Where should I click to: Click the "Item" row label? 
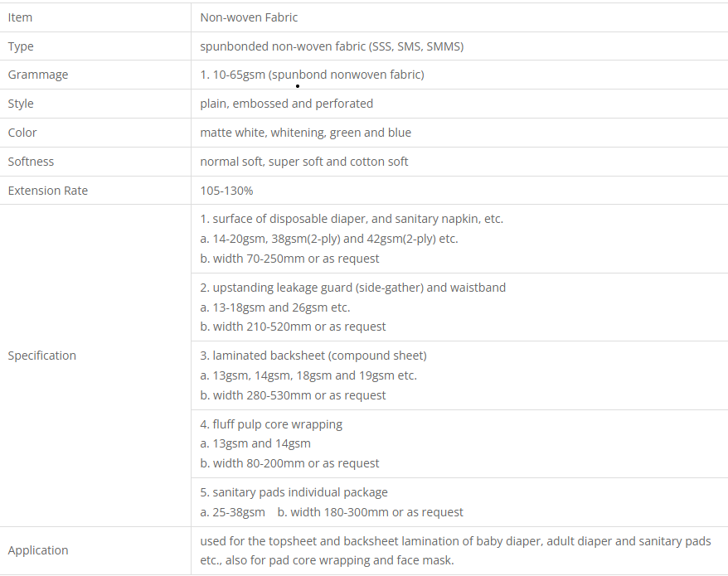point(20,17)
